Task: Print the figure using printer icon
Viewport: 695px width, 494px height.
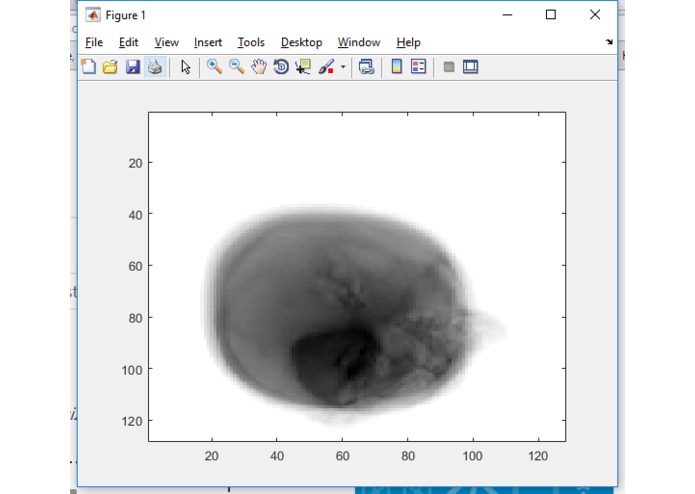Action: 155,67
